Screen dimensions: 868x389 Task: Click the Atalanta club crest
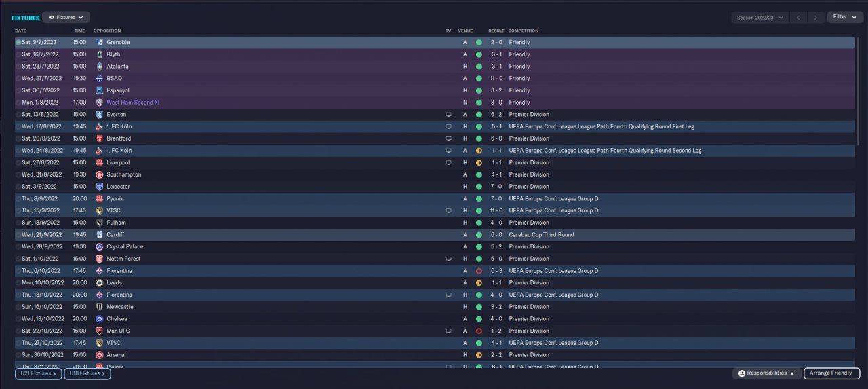[100, 67]
